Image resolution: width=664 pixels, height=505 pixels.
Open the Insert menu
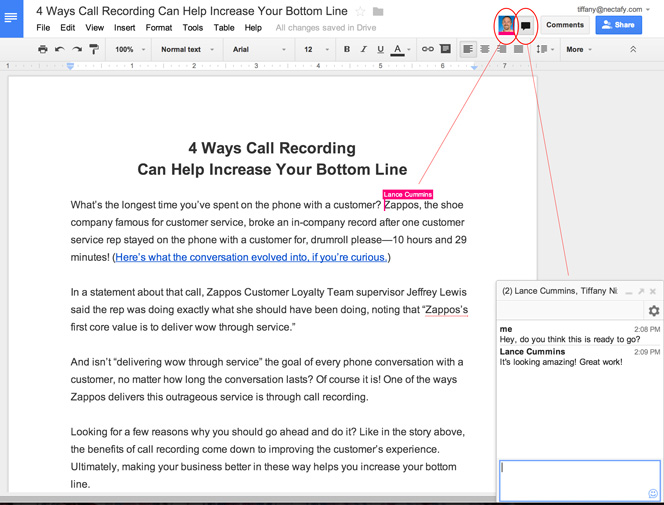tap(124, 28)
